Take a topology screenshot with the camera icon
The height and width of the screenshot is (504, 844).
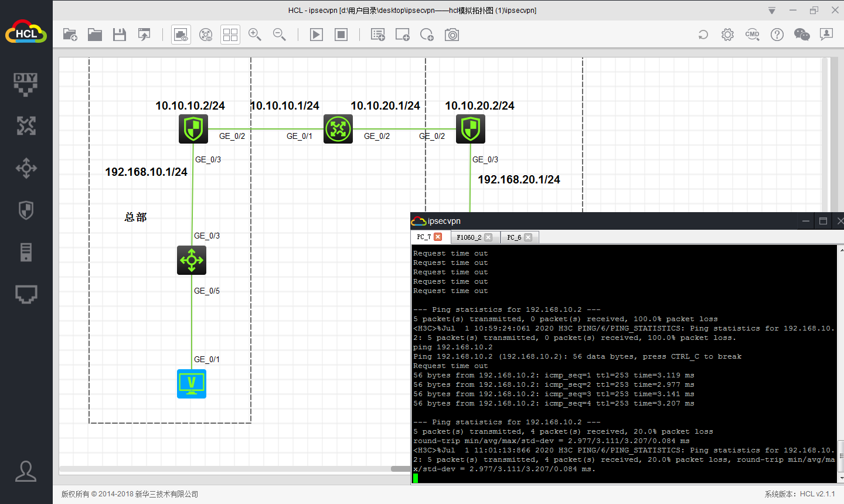click(x=452, y=35)
